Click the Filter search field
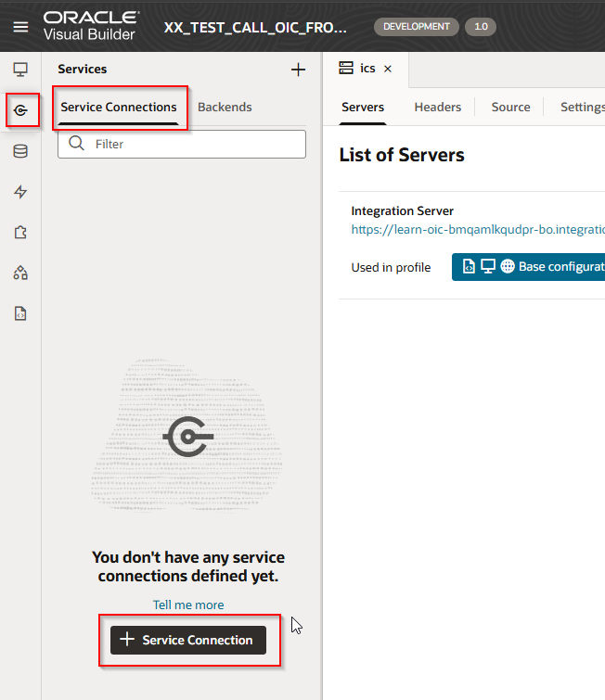Screen dimensions: 605x700 (x=182, y=144)
